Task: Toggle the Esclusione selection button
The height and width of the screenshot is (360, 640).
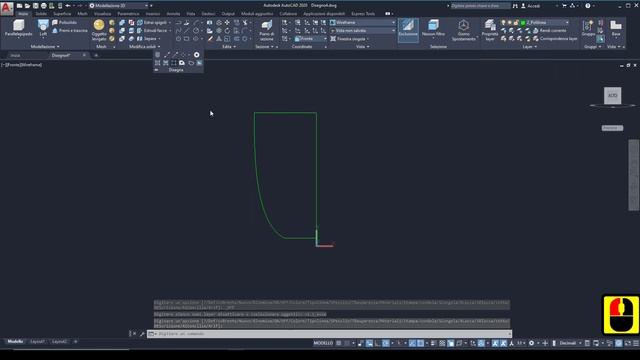Action: (408, 29)
